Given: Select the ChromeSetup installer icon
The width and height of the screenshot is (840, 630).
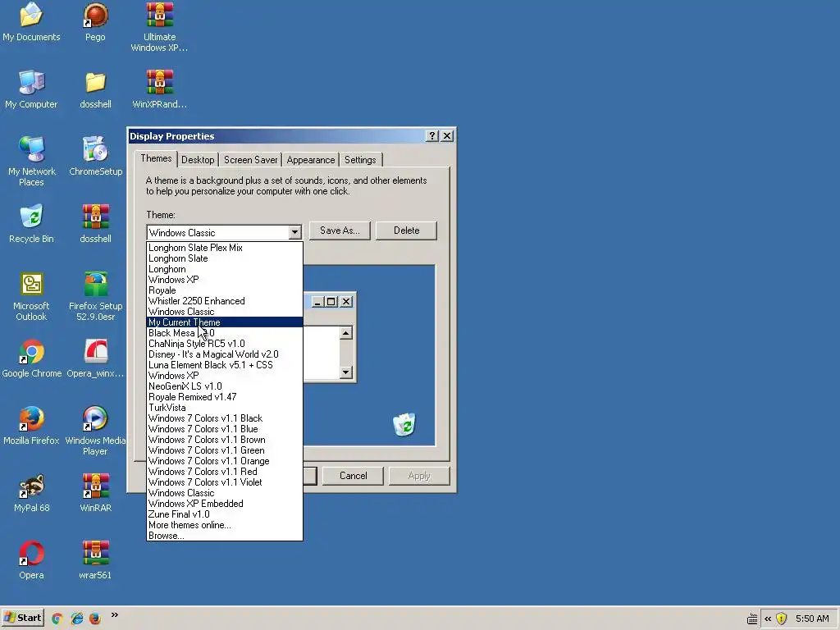Looking at the screenshot, I should coord(95,157).
